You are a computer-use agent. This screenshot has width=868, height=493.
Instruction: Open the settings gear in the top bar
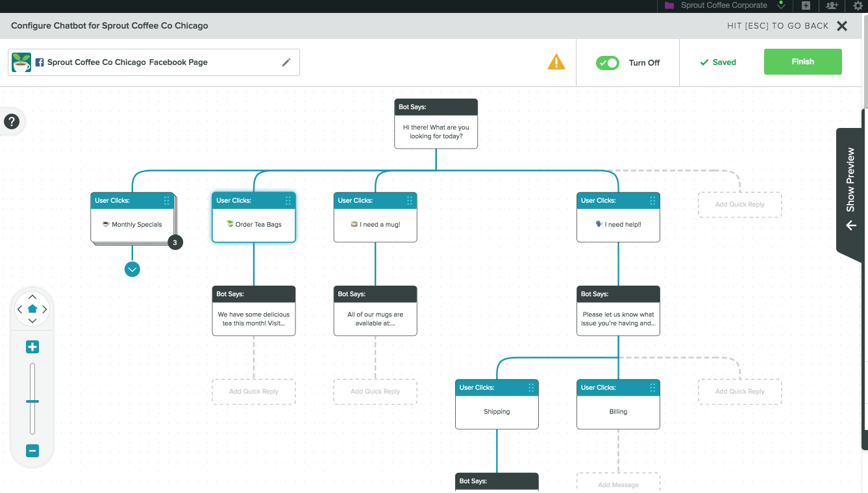pyautogui.click(x=858, y=6)
